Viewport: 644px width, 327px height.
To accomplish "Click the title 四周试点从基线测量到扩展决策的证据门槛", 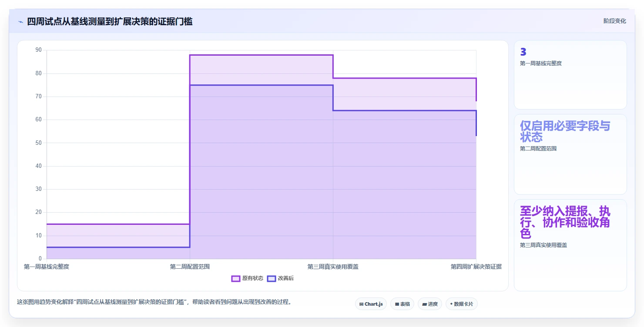I will [110, 21].
